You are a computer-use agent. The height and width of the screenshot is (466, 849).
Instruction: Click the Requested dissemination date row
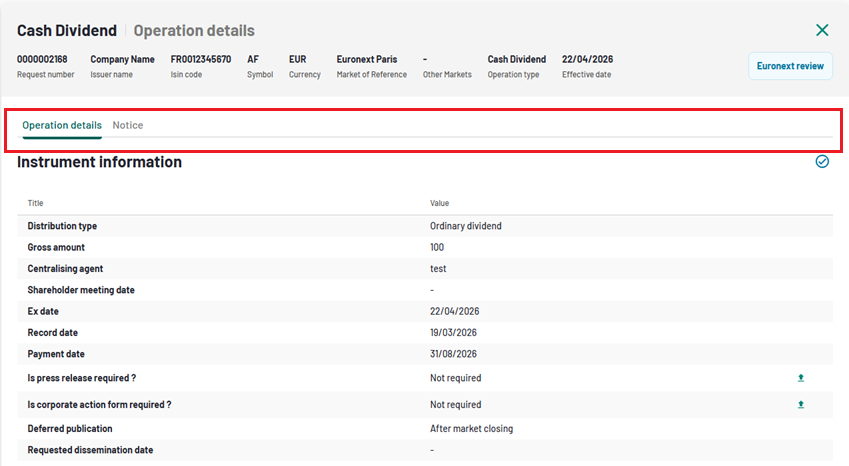click(90, 450)
